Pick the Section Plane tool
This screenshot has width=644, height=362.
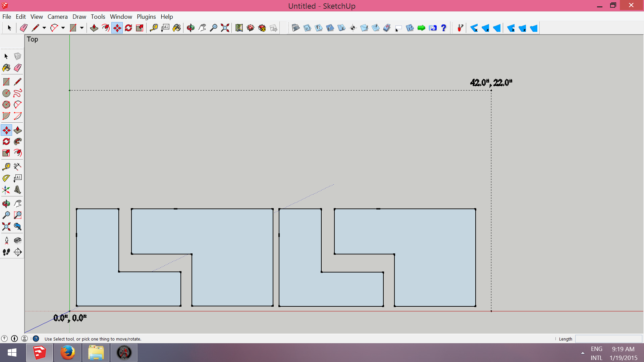[x=18, y=252]
